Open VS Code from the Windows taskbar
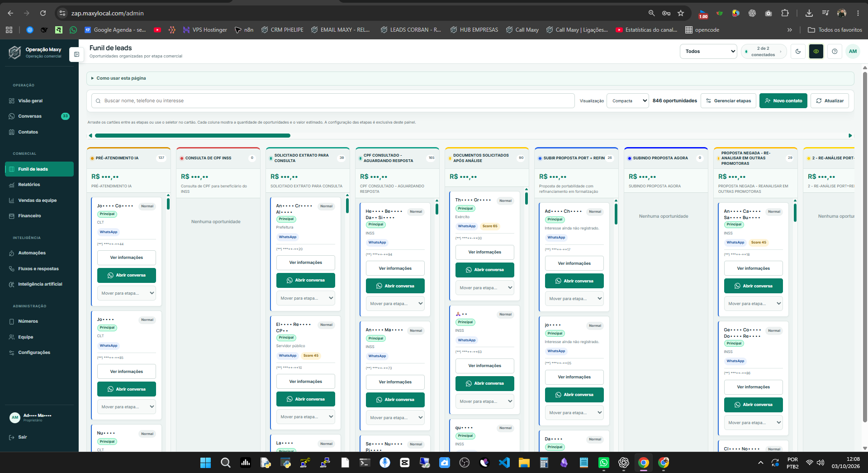Image resolution: width=868 pixels, height=473 pixels. [x=504, y=463]
